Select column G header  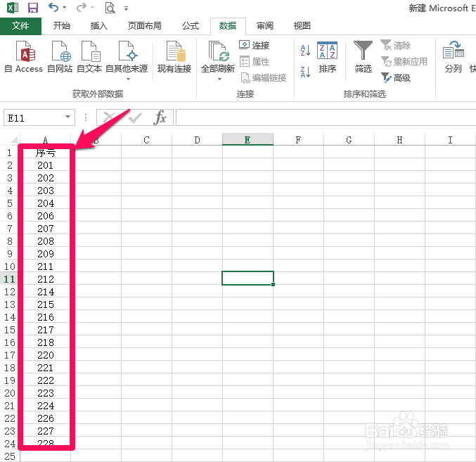tap(349, 140)
